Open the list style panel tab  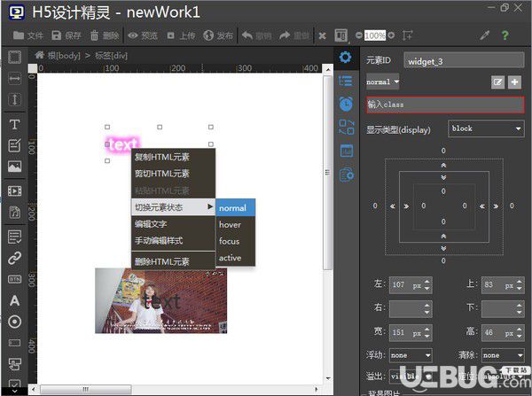(346, 81)
